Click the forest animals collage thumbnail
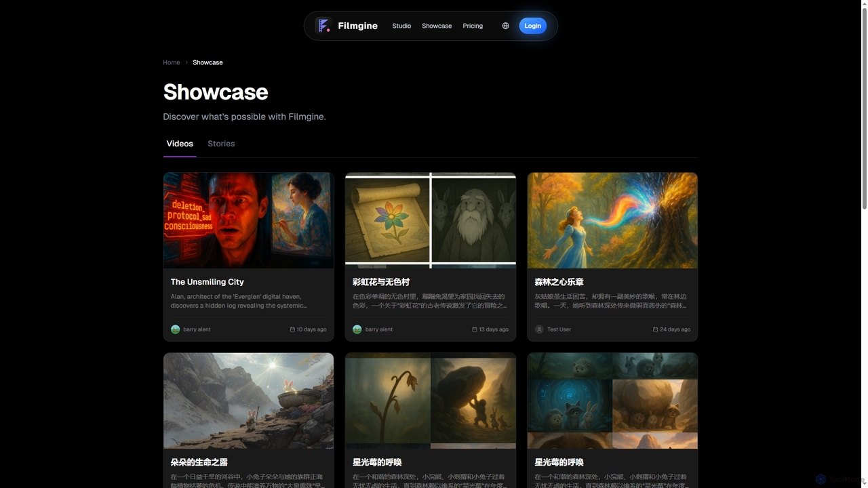 pyautogui.click(x=612, y=401)
